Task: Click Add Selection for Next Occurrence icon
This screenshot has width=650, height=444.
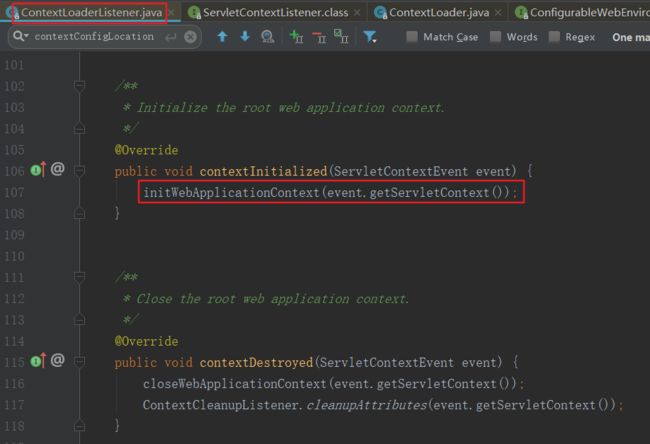Action: click(x=296, y=37)
